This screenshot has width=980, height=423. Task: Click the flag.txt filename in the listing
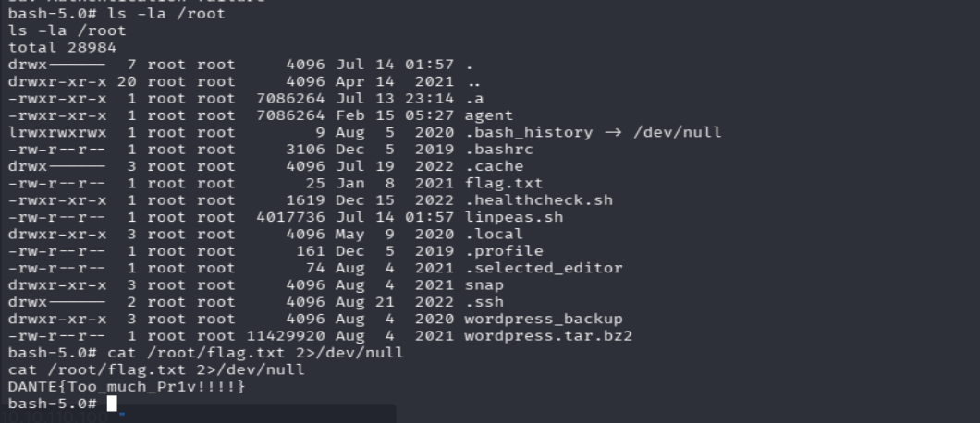[504, 183]
